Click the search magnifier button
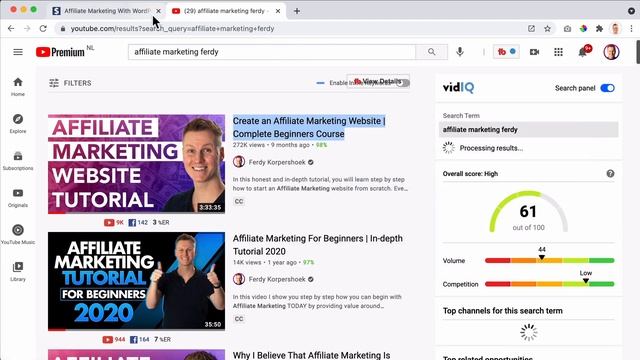This screenshot has height=360, width=640. (x=431, y=52)
